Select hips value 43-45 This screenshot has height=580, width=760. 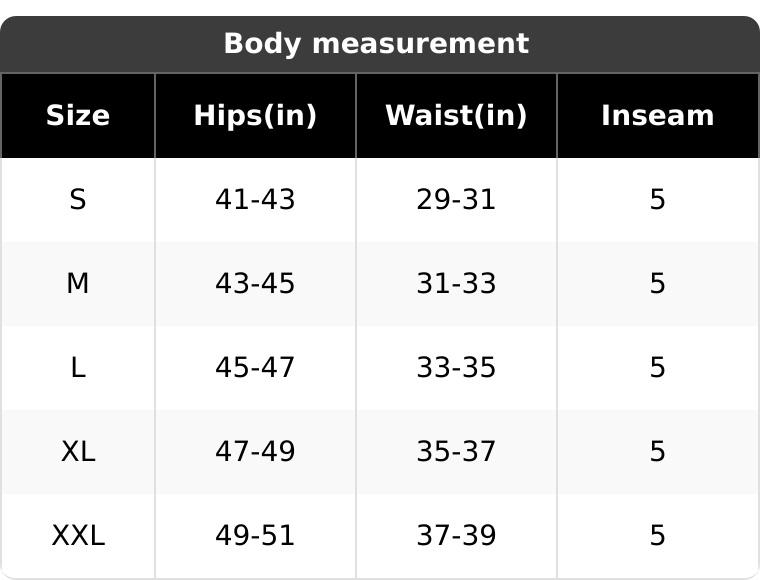pos(255,284)
